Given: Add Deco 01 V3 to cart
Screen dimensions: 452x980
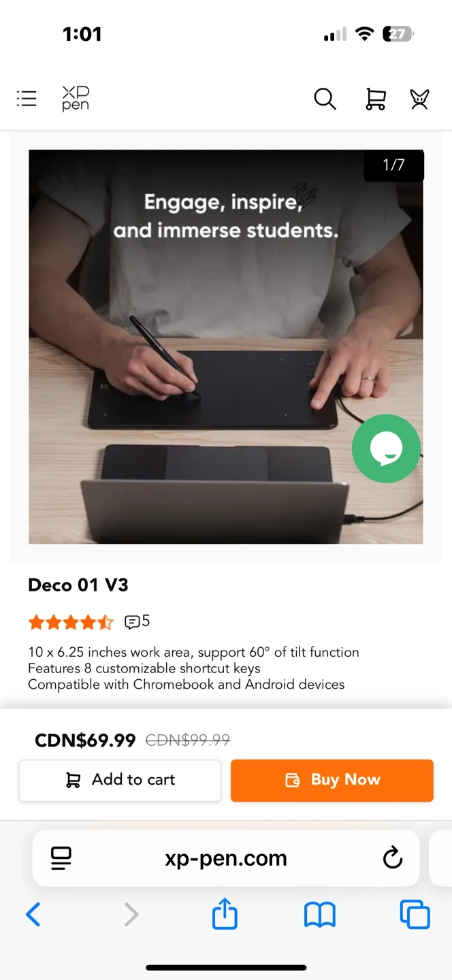Looking at the screenshot, I should click(x=120, y=780).
